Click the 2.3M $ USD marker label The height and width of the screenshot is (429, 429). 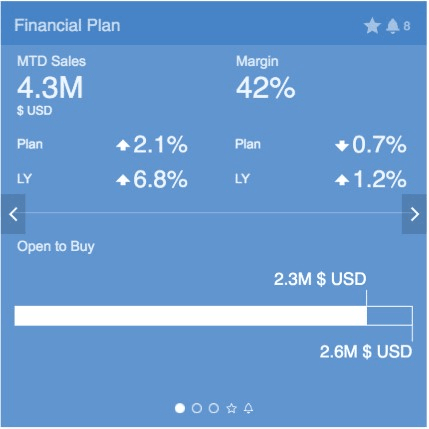(x=320, y=279)
